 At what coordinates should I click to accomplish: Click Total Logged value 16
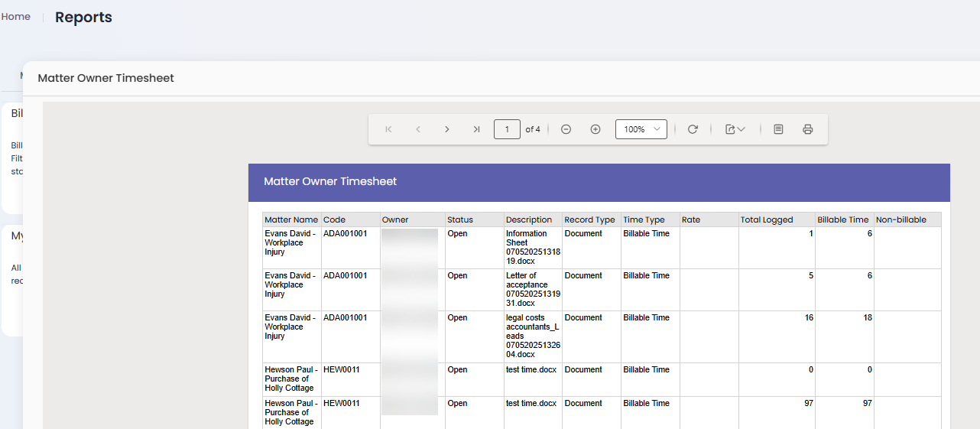click(809, 317)
